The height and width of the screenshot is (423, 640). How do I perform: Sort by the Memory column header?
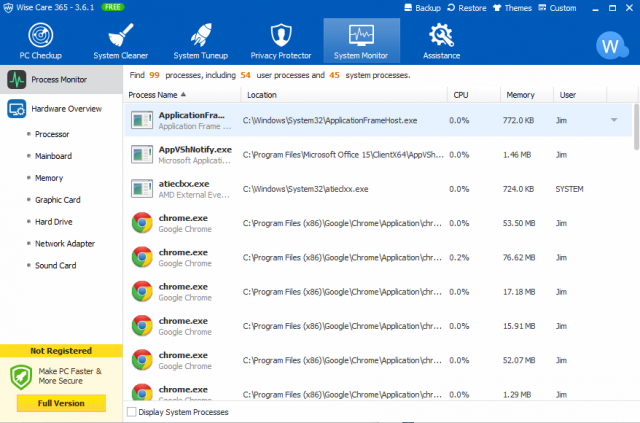[527, 95]
